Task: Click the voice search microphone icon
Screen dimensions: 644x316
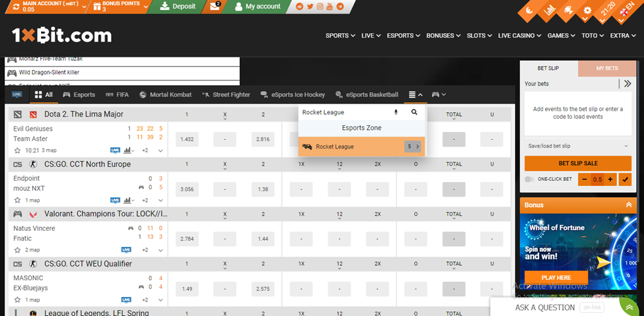Action: pos(396,112)
